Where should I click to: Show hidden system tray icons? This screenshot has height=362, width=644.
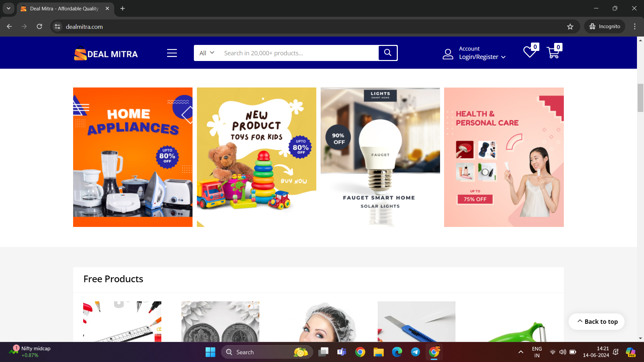tap(521, 352)
